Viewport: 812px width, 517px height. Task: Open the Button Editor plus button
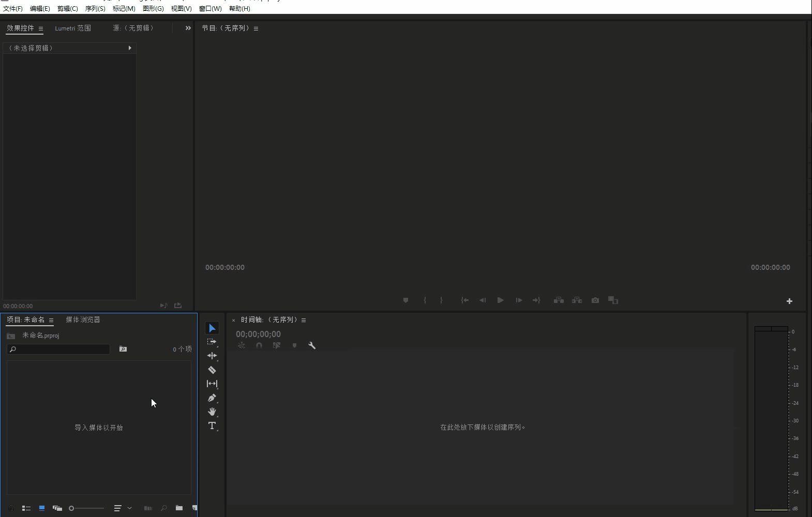789,301
